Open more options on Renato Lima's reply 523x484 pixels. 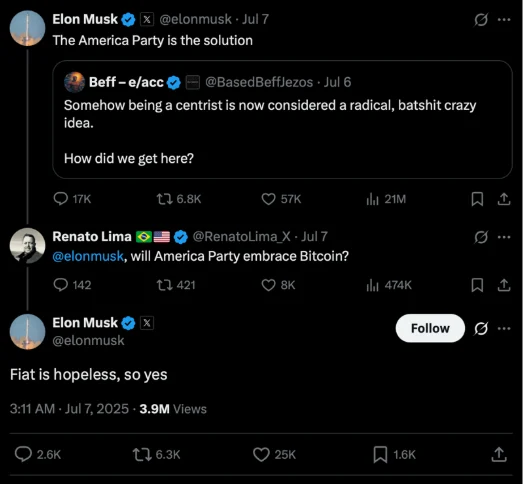tap(504, 237)
